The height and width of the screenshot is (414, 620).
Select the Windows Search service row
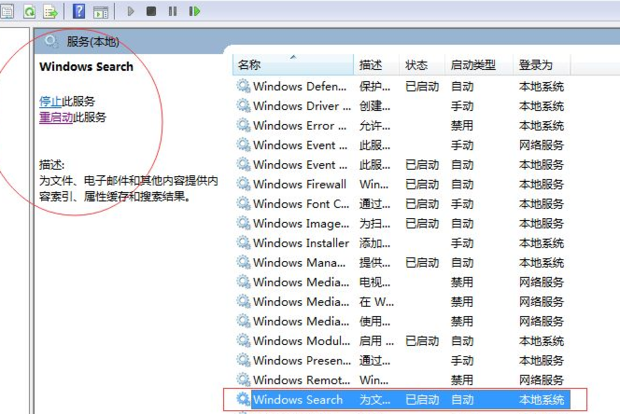[402, 400]
